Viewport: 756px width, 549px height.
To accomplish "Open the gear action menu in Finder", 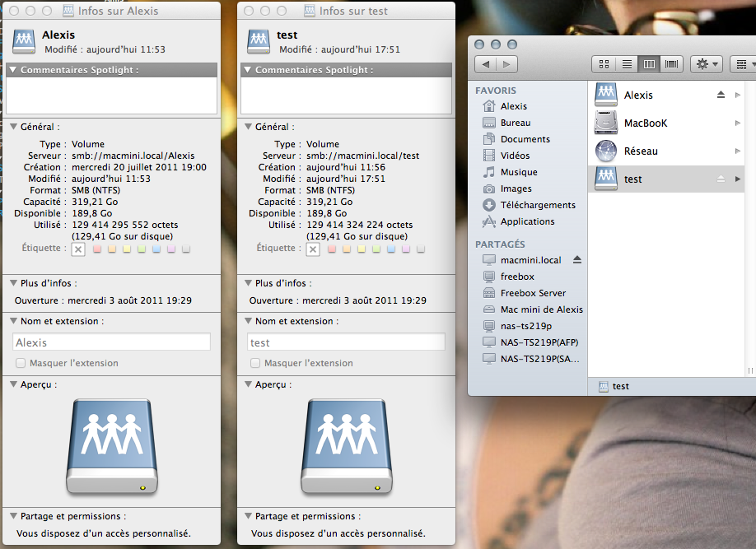I will point(707,64).
